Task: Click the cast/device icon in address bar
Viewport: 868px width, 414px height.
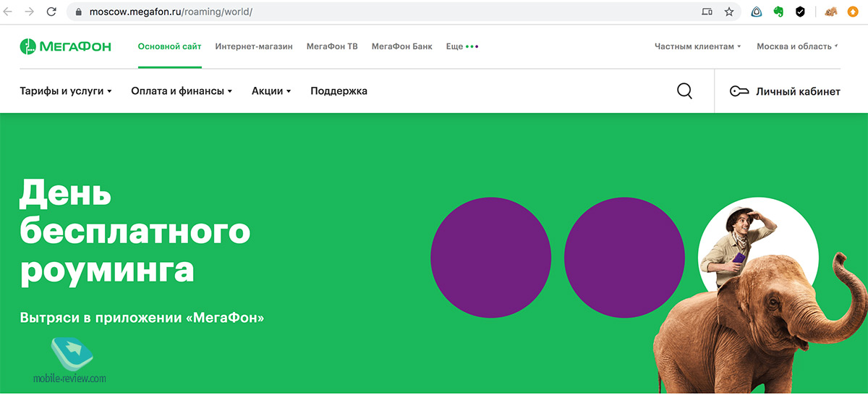Action: click(x=707, y=12)
